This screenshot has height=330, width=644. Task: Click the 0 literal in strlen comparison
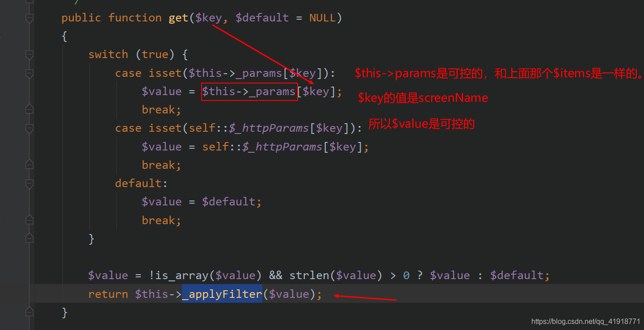tap(406, 276)
